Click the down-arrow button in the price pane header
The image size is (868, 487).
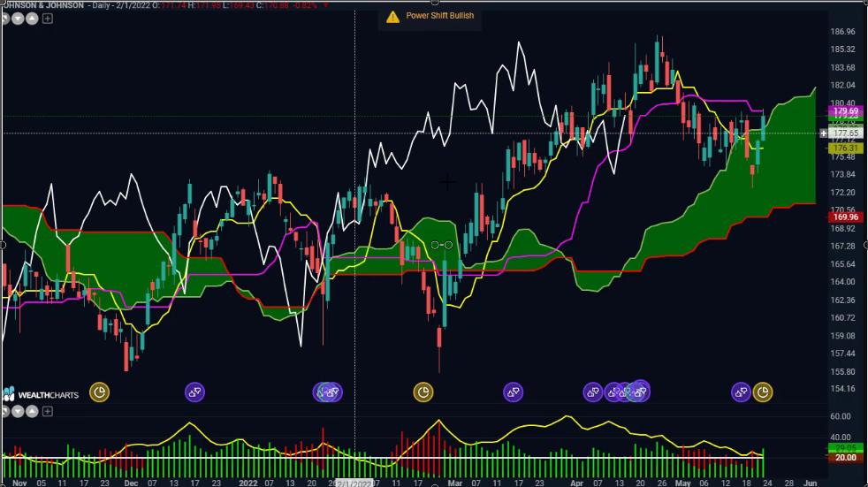pyautogui.click(x=18, y=19)
